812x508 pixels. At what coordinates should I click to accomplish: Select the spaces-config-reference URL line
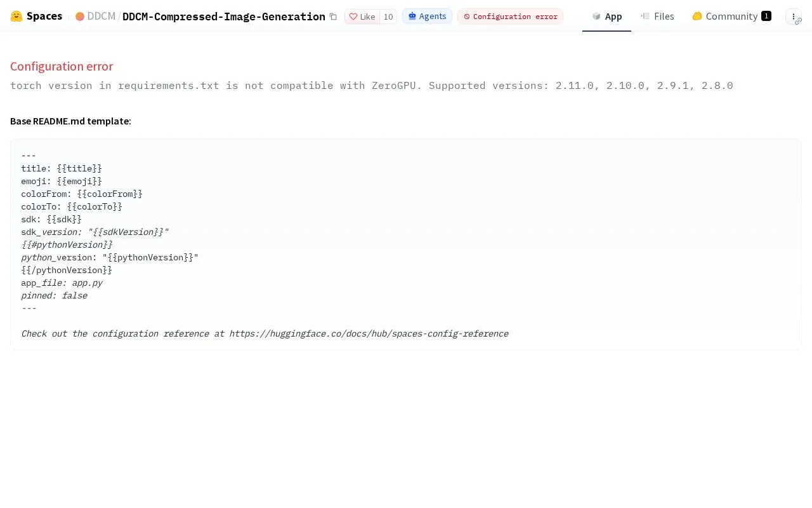pyautogui.click(x=265, y=333)
